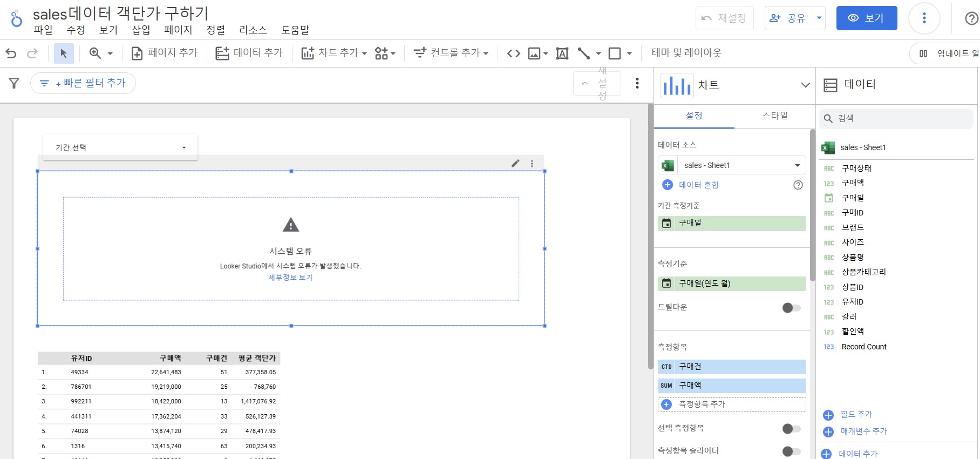Show data blending help icon
The image size is (980, 459).
click(798, 185)
